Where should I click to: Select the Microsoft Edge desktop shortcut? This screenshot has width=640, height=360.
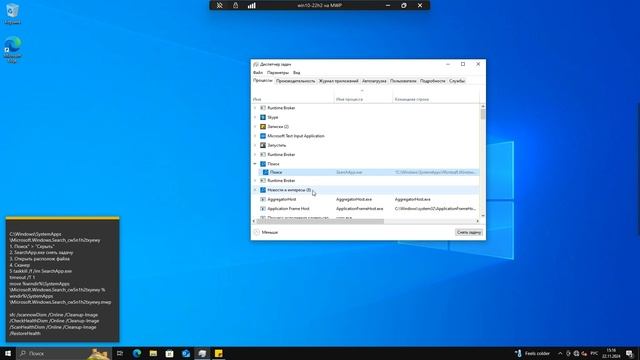point(12,49)
